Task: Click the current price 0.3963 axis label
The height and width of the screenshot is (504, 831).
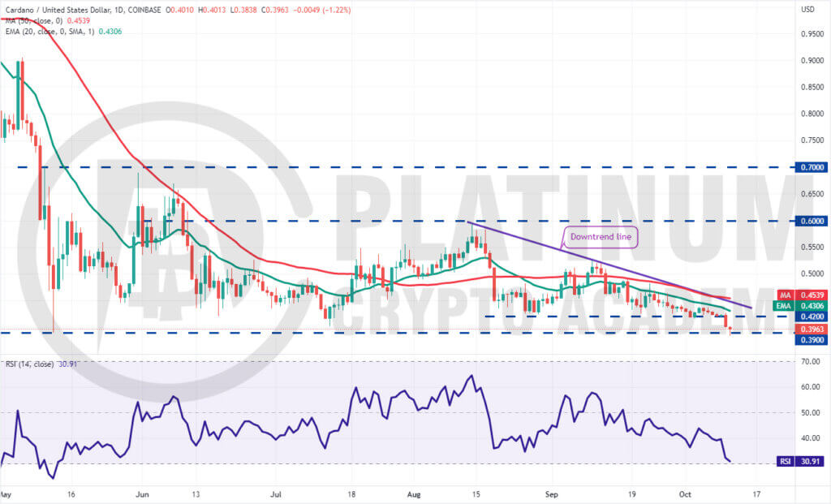Action: pyautogui.click(x=811, y=330)
